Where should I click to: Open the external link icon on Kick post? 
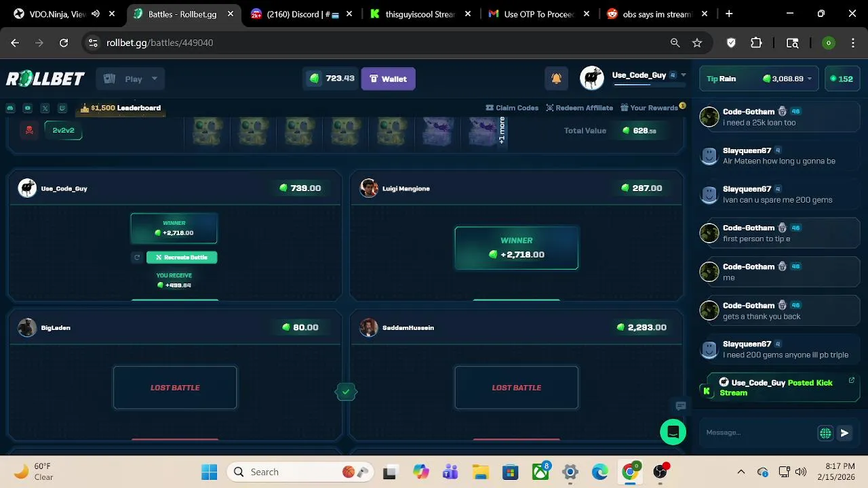tap(851, 380)
